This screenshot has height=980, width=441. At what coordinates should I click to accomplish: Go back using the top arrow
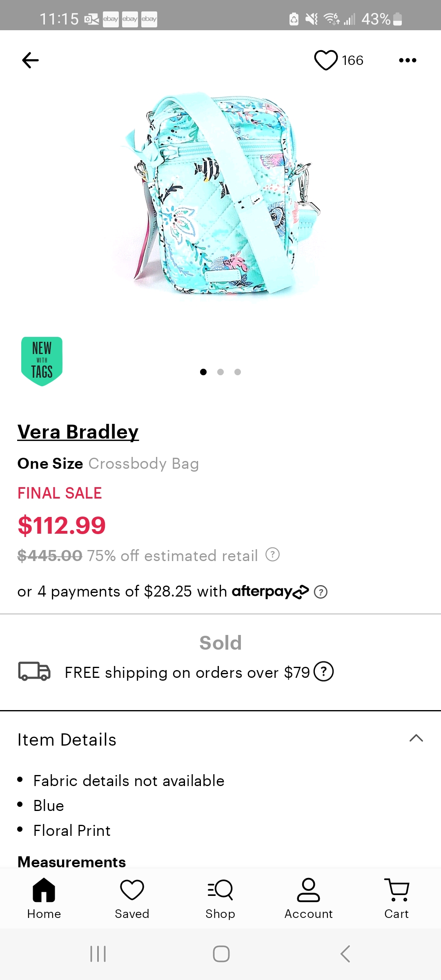pyautogui.click(x=29, y=60)
